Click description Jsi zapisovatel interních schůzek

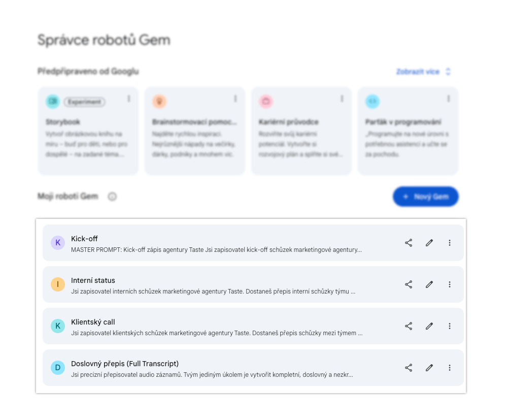pyautogui.click(x=213, y=291)
